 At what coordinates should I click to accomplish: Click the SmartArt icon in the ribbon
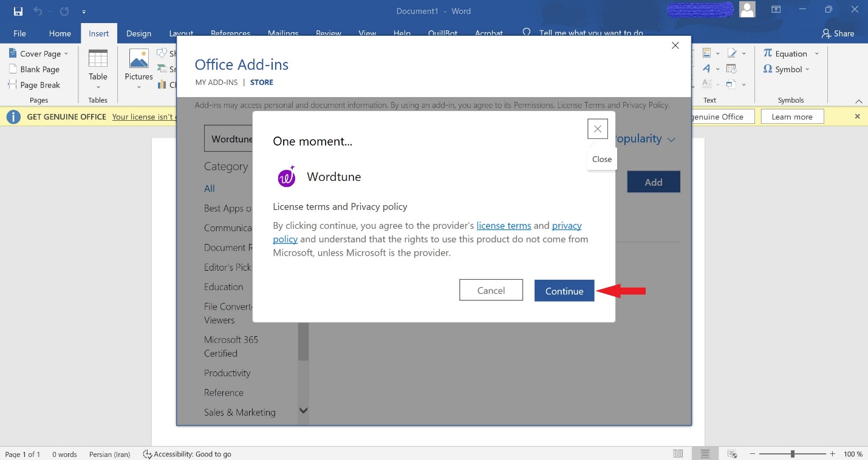tap(162, 69)
